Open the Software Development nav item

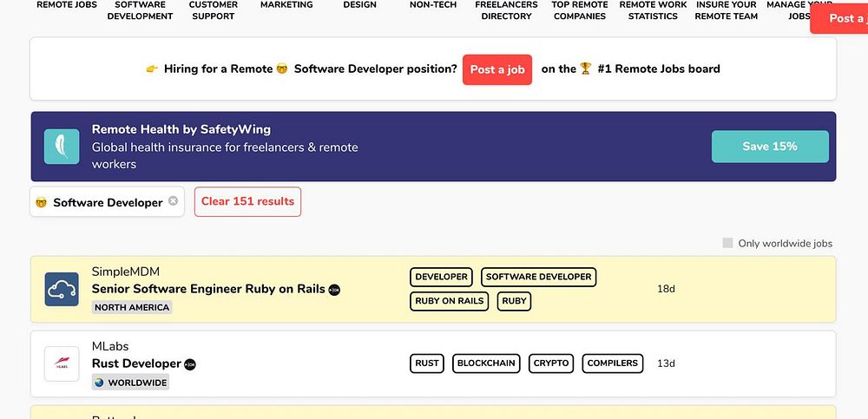point(140,10)
